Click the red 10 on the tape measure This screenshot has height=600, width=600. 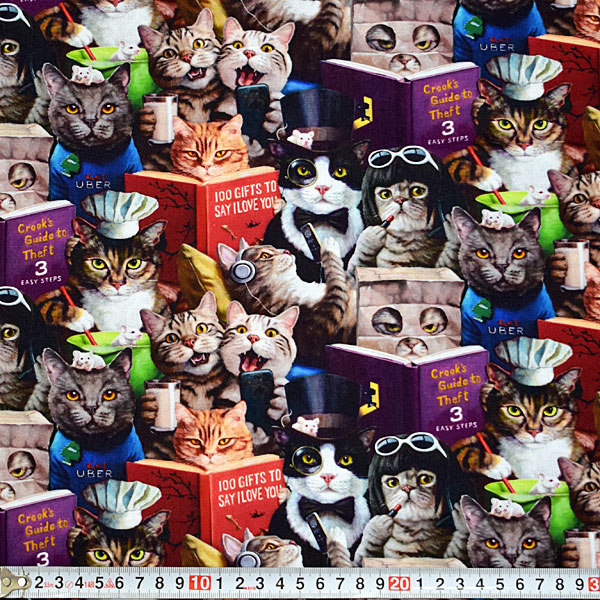(200, 583)
